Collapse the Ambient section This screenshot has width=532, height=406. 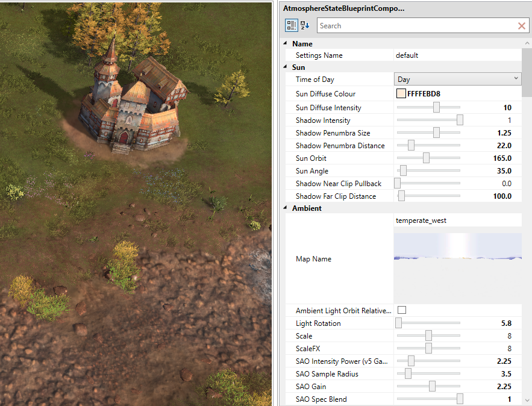(286, 208)
